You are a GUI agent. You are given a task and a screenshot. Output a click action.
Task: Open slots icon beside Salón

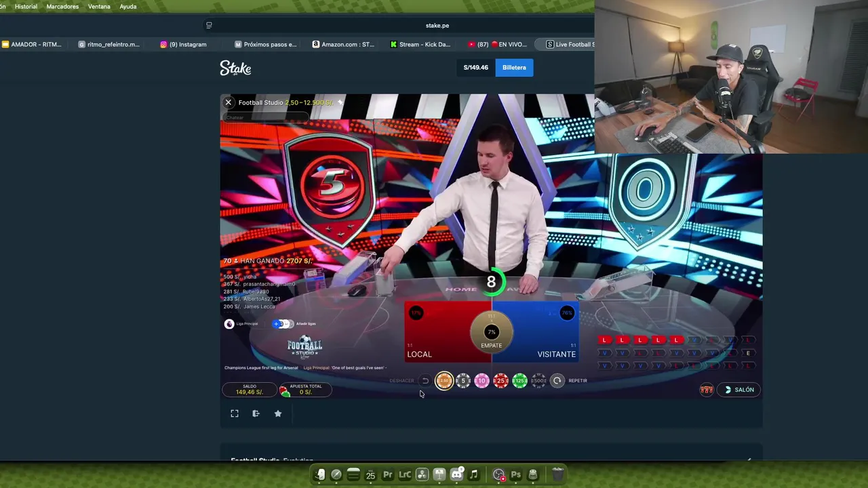click(x=707, y=390)
